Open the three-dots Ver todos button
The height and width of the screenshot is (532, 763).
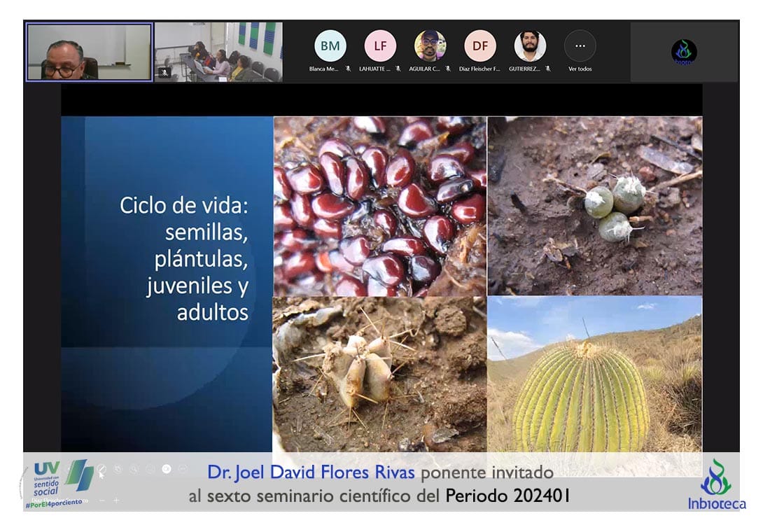580,45
